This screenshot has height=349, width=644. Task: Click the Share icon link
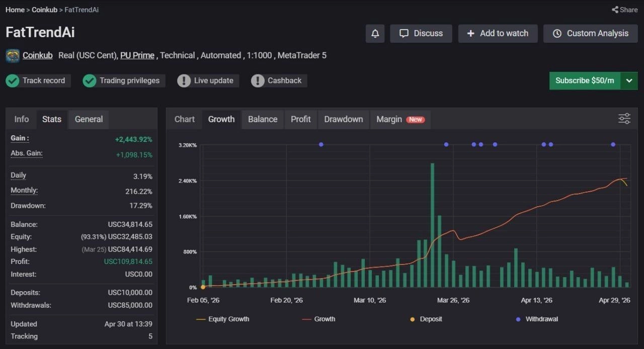pyautogui.click(x=624, y=10)
